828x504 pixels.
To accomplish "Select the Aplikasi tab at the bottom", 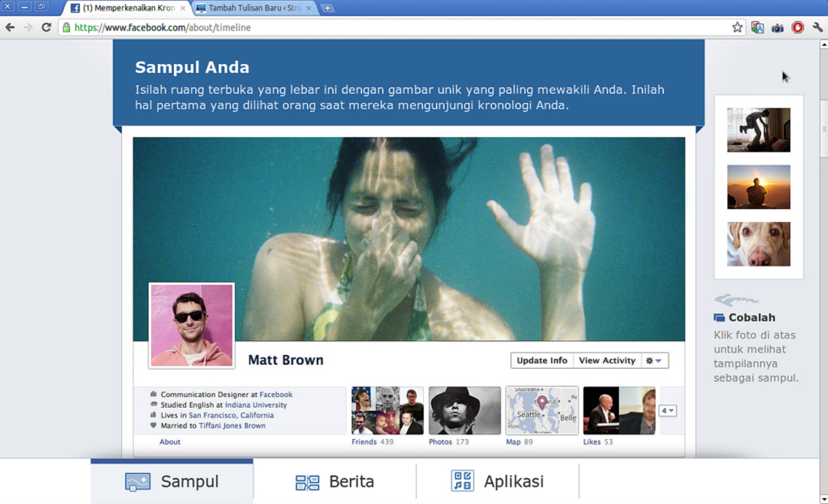I will 497,481.
